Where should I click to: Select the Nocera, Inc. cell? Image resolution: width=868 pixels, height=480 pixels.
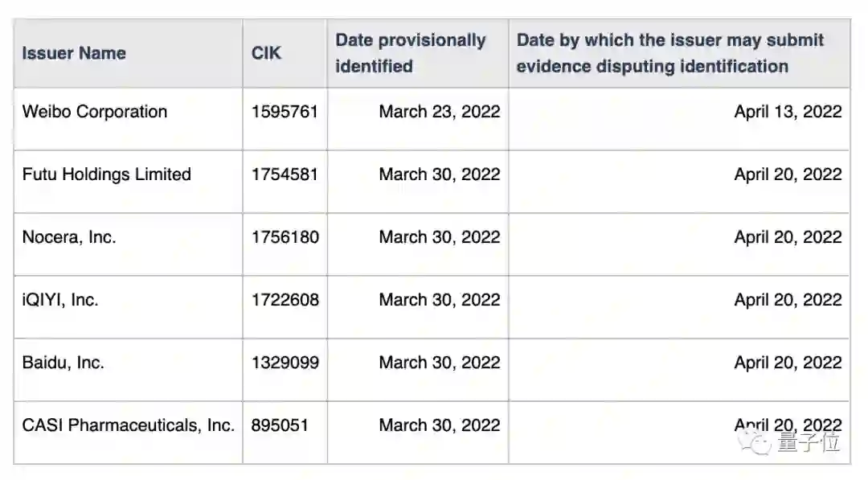click(69, 237)
